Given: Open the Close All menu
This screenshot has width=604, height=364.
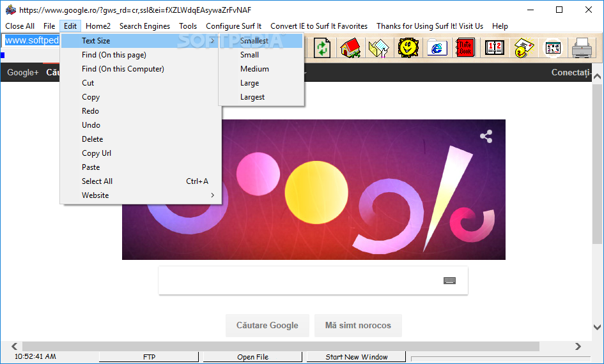Looking at the screenshot, I should (20, 26).
